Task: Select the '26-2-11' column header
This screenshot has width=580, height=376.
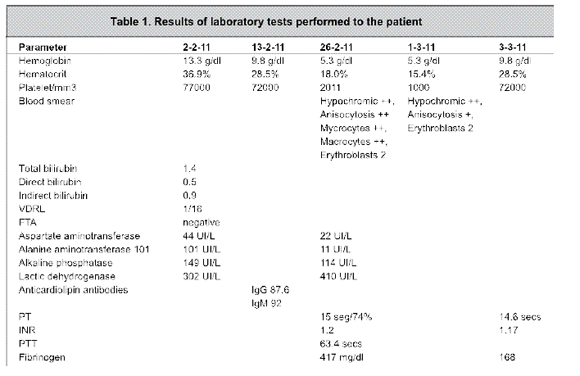Action: click(x=336, y=47)
